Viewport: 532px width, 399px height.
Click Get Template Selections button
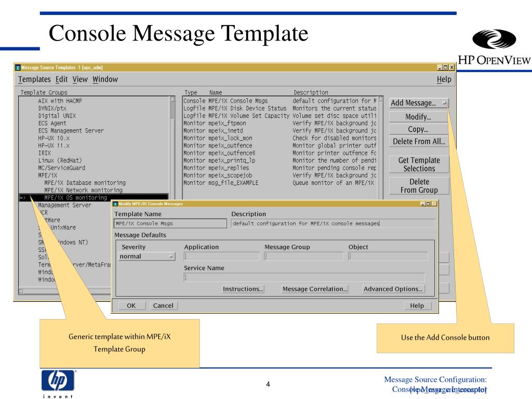point(419,164)
